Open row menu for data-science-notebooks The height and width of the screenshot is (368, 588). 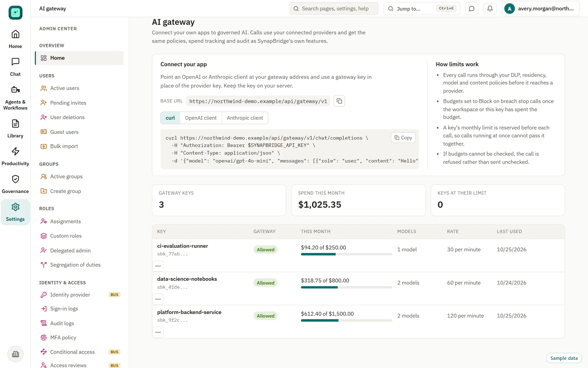click(158, 299)
